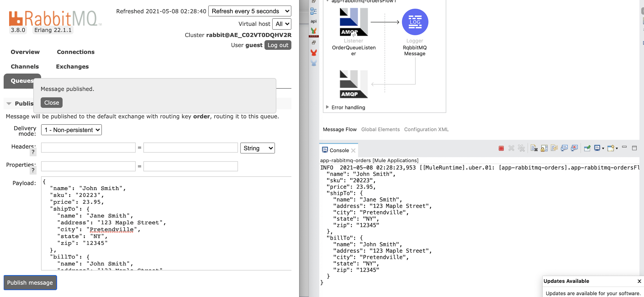Clear the Console output
This screenshot has width=644, height=297.
[534, 148]
